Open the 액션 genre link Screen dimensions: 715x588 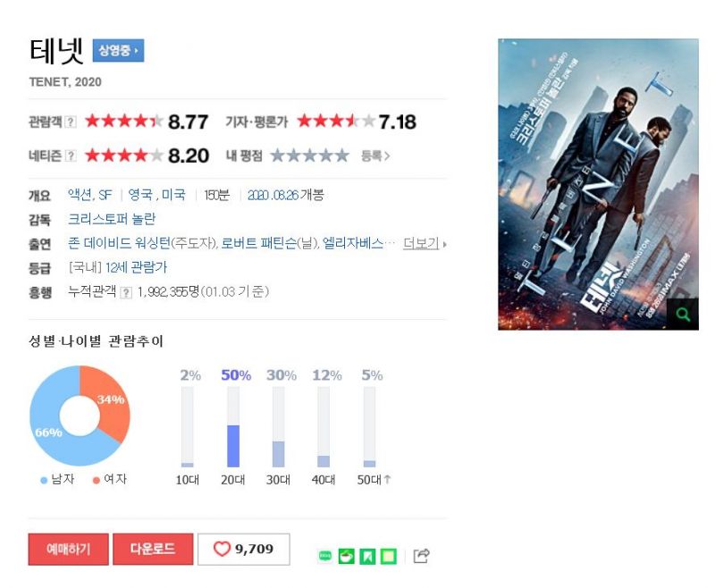tap(80, 195)
